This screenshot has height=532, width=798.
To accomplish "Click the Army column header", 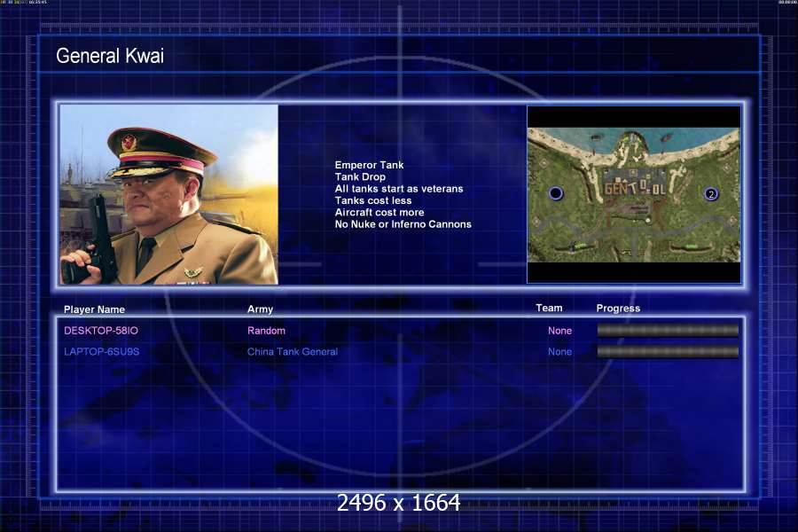I will tap(260, 309).
